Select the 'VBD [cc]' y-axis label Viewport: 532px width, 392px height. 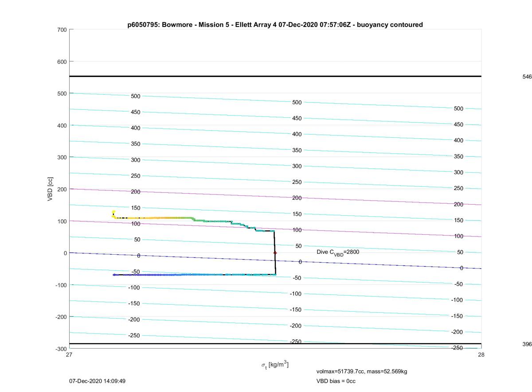50,189
